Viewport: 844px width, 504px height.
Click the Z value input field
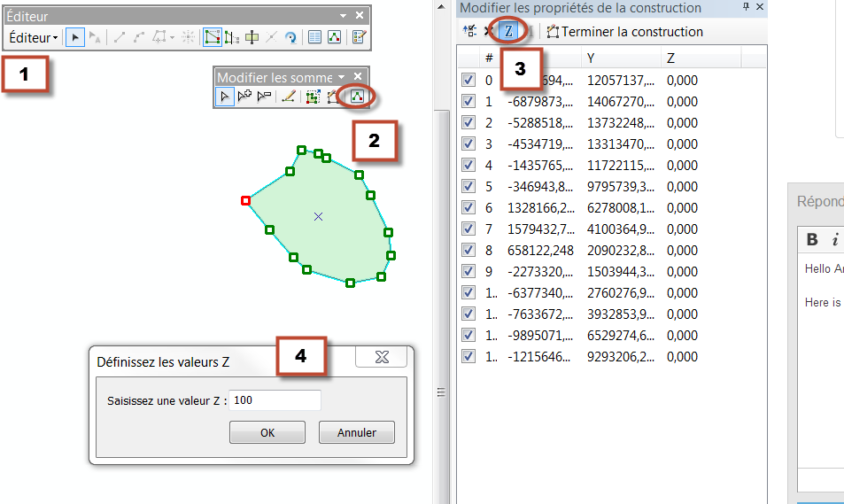[275, 400]
